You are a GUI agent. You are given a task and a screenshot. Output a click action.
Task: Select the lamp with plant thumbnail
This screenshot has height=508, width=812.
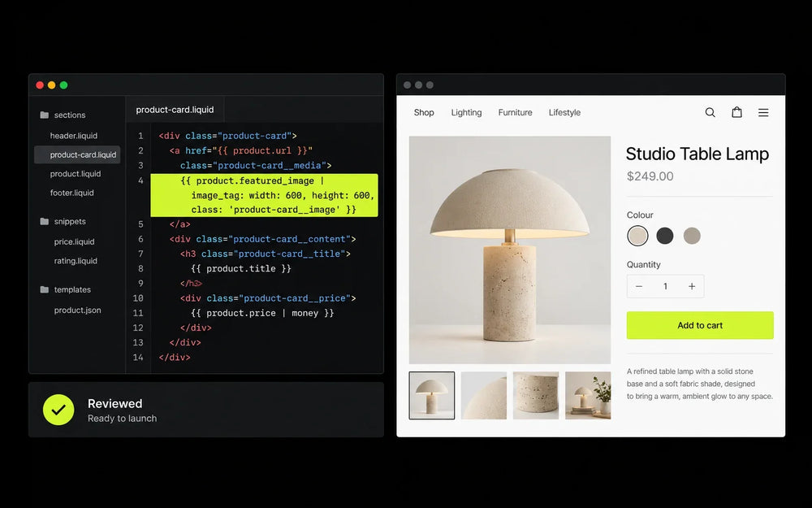(588, 396)
